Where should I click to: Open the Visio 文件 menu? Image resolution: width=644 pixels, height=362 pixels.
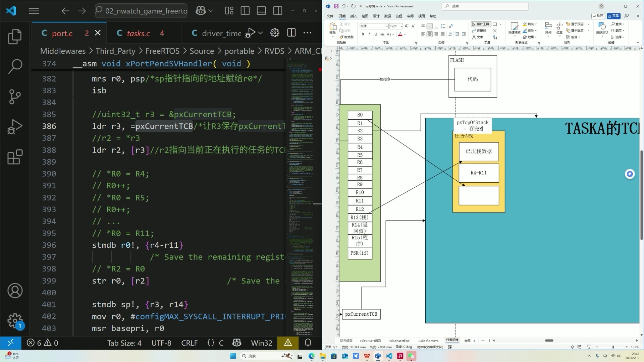click(330, 16)
